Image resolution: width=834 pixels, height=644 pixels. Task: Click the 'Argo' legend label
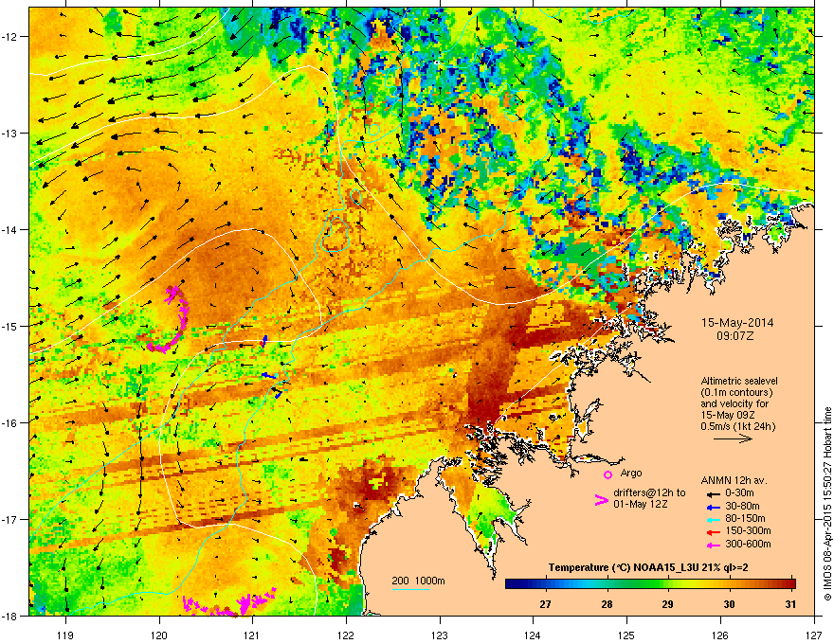(631, 473)
